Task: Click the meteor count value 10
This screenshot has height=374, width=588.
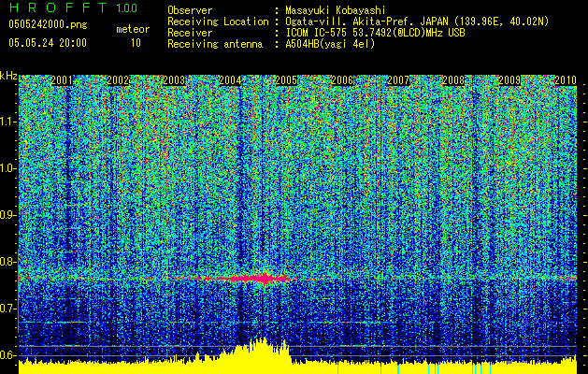Action: pos(136,43)
